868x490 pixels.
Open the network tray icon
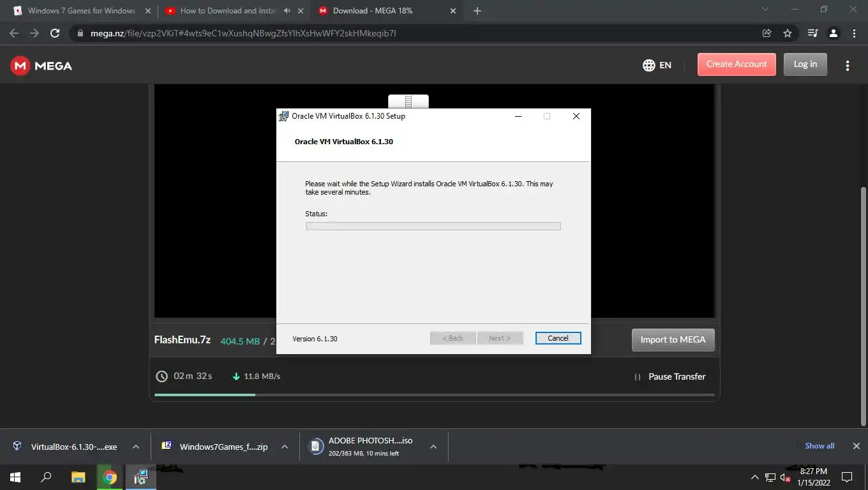770,477
